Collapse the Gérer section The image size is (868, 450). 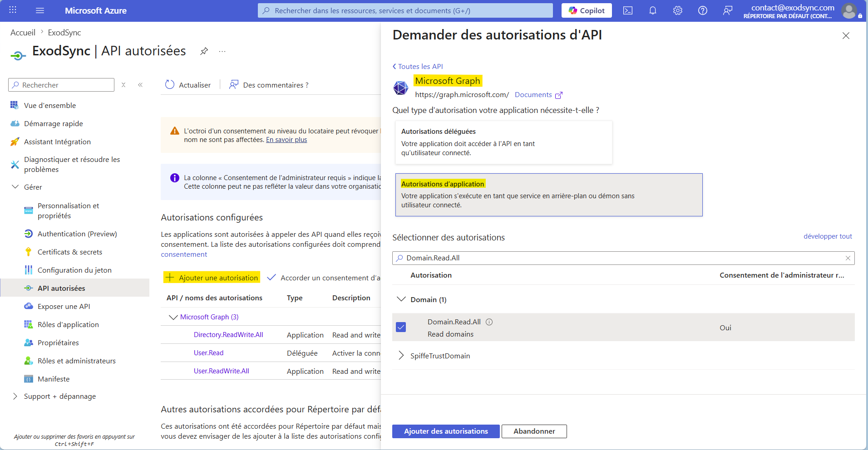click(15, 187)
